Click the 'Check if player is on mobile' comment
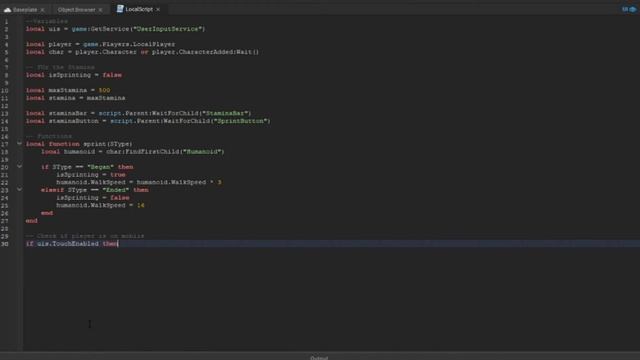Viewport: 640px width, 360px height. [x=85, y=236]
